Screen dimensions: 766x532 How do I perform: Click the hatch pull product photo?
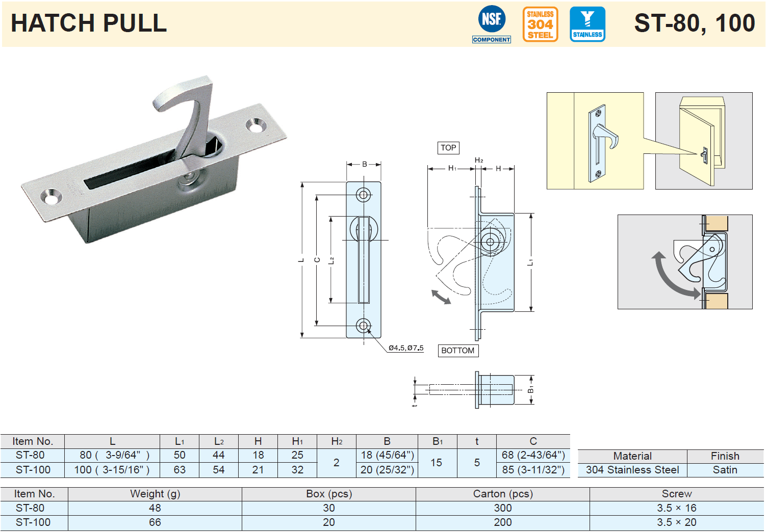pos(154,160)
